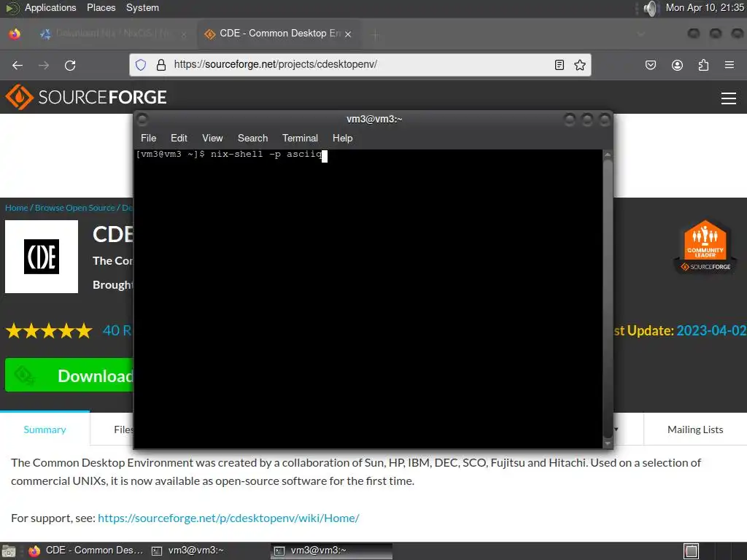This screenshot has height=560, width=747.
Task: Click the SourceForge logo
Action: (x=86, y=97)
